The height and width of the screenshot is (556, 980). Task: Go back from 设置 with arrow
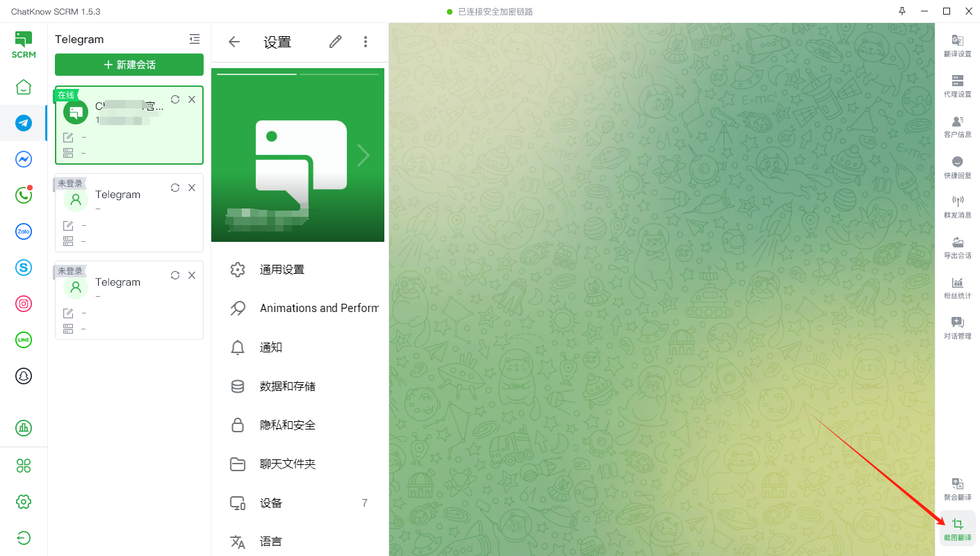pos(234,42)
